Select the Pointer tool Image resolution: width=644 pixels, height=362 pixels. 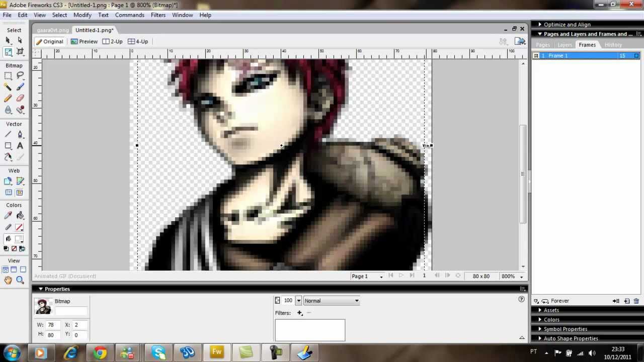pyautogui.click(x=8, y=40)
